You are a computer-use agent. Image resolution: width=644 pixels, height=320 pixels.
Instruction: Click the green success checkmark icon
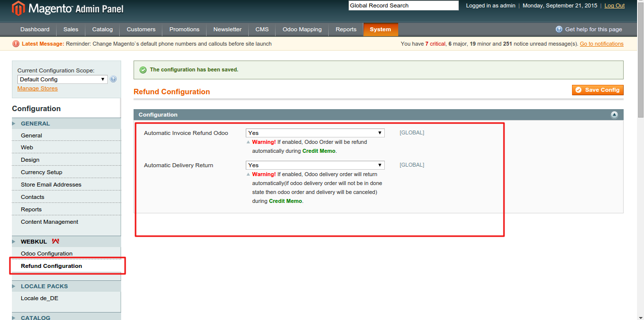(143, 70)
